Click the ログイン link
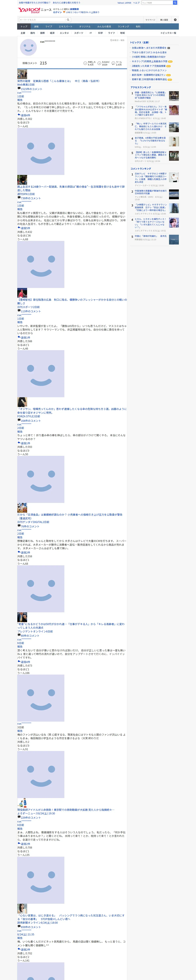The height and width of the screenshot is (980, 196). 57,12
